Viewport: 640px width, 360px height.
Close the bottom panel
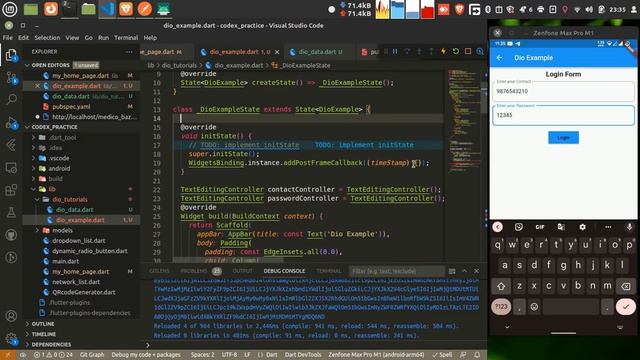(x=476, y=271)
